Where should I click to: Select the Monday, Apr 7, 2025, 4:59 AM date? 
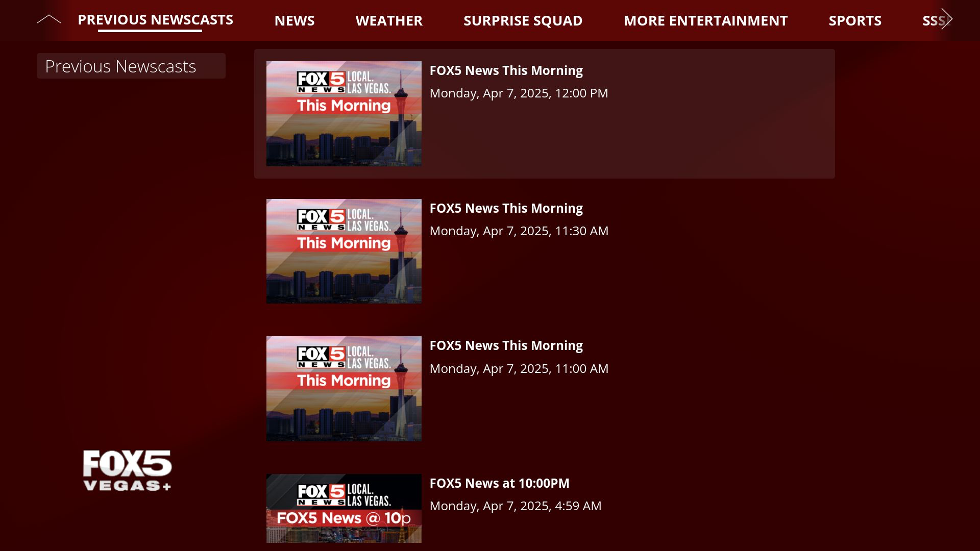pos(516,506)
